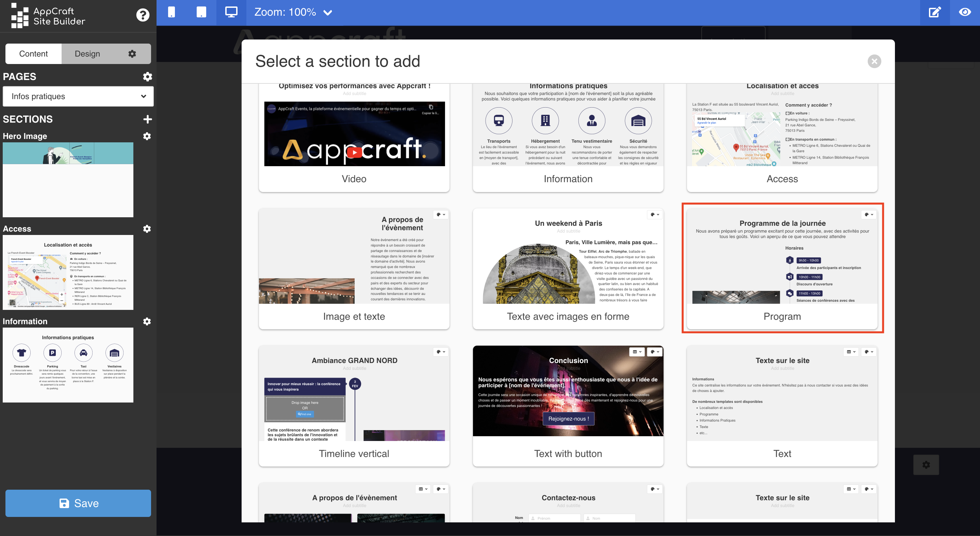Switch to mobile phone preview
This screenshot has height=536, width=980.
coord(171,12)
